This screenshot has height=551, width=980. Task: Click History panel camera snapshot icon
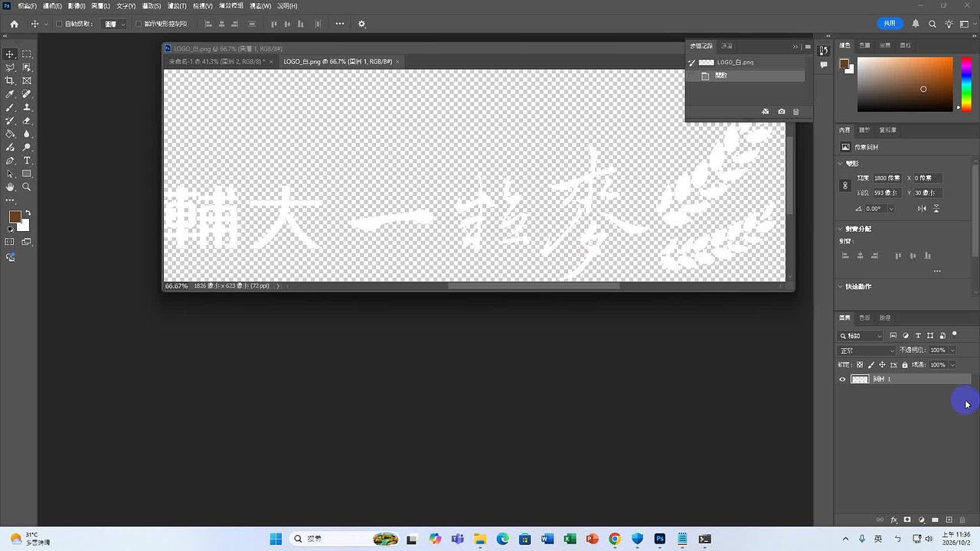coord(781,112)
